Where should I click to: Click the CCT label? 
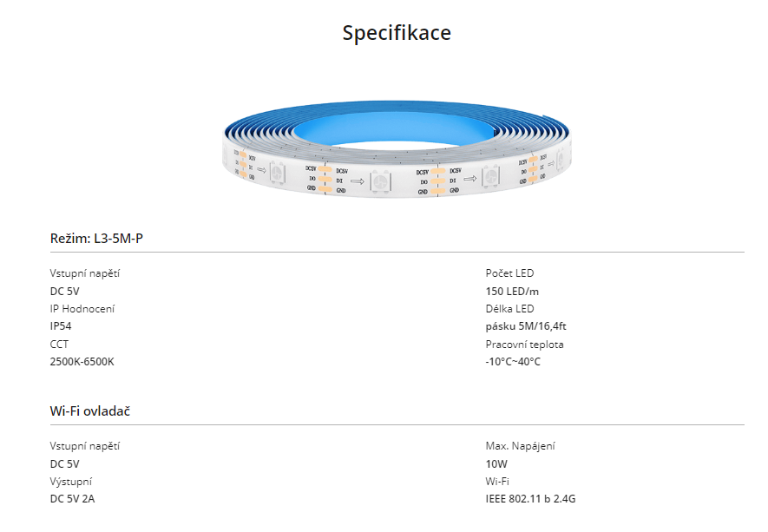(59, 345)
